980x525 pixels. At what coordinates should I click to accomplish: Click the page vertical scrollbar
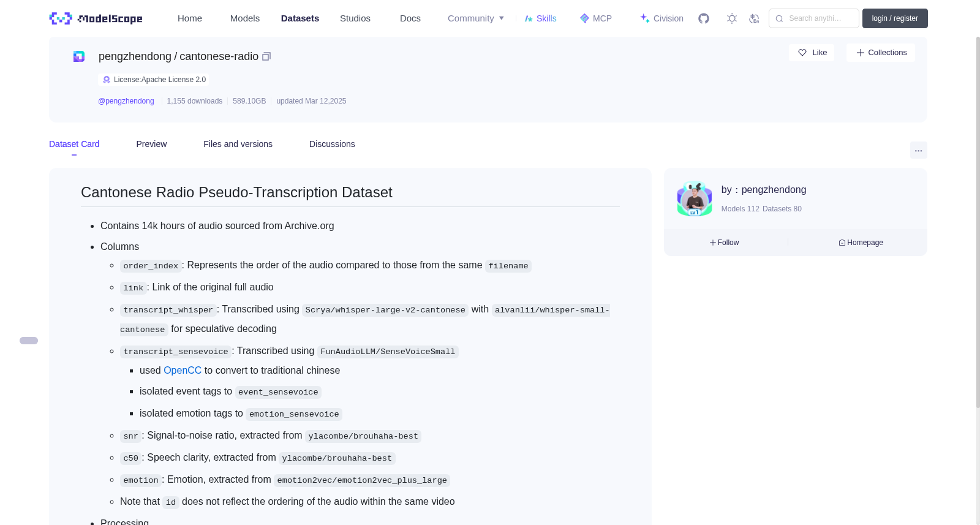pyautogui.click(x=978, y=223)
